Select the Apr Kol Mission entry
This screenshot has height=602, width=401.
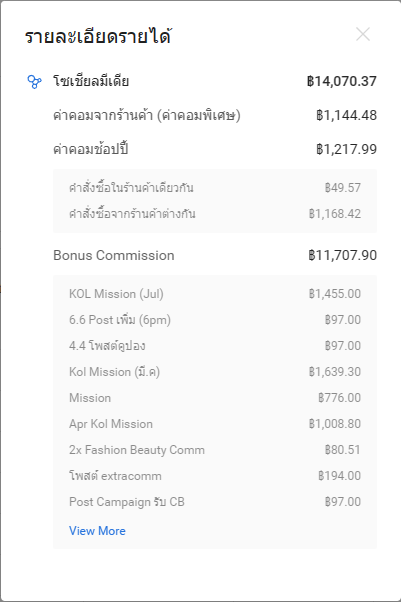click(111, 424)
